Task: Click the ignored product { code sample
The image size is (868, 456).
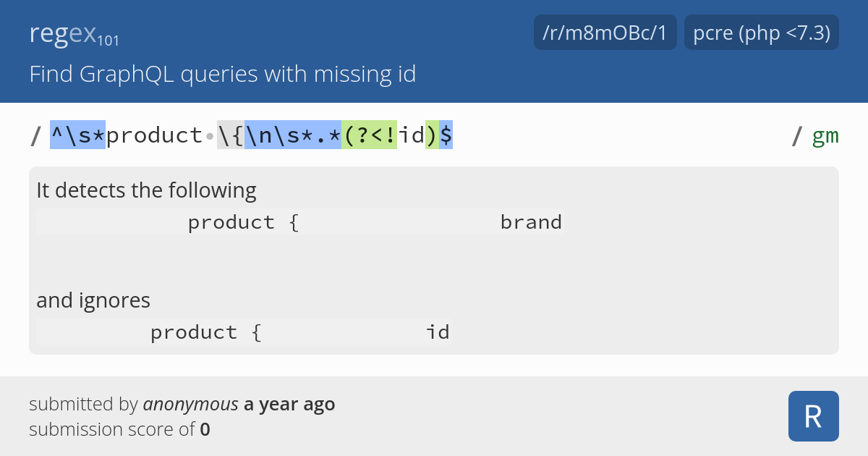Action: pos(206,332)
